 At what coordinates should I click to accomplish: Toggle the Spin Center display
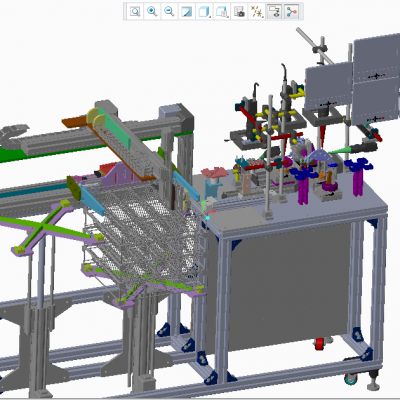tap(292, 12)
